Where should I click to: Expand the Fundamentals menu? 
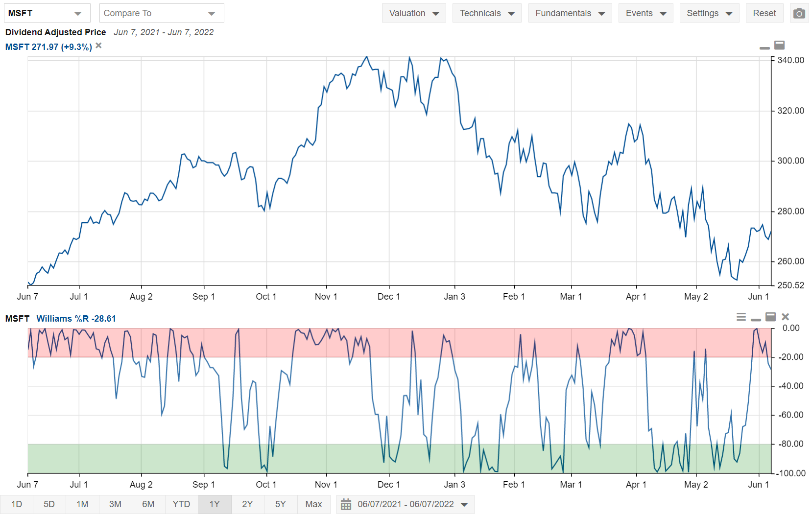[x=570, y=13]
